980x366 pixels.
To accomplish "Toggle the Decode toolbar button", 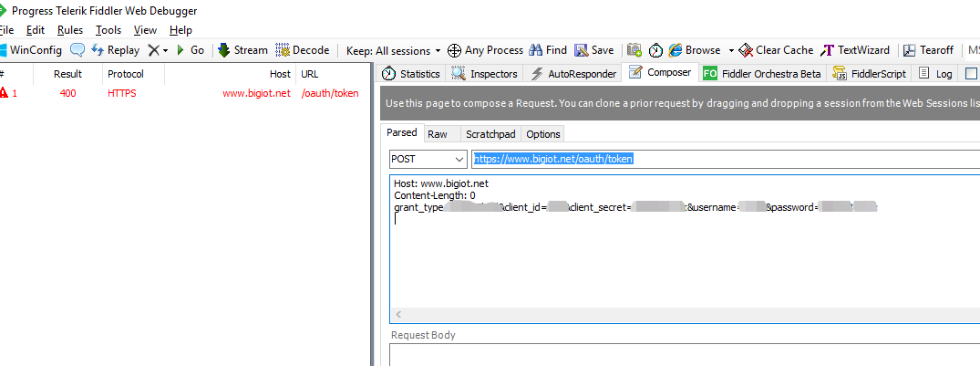I will (302, 50).
